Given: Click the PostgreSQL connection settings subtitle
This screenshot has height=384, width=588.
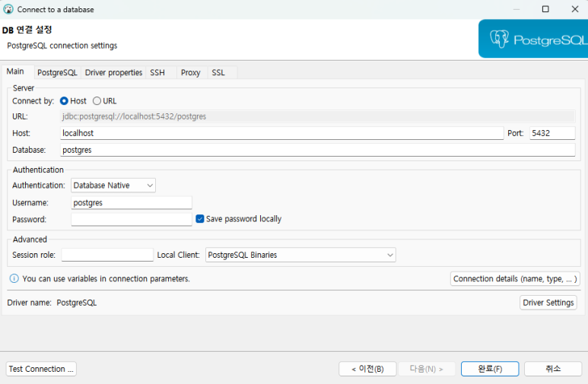Looking at the screenshot, I should pyautogui.click(x=62, y=46).
